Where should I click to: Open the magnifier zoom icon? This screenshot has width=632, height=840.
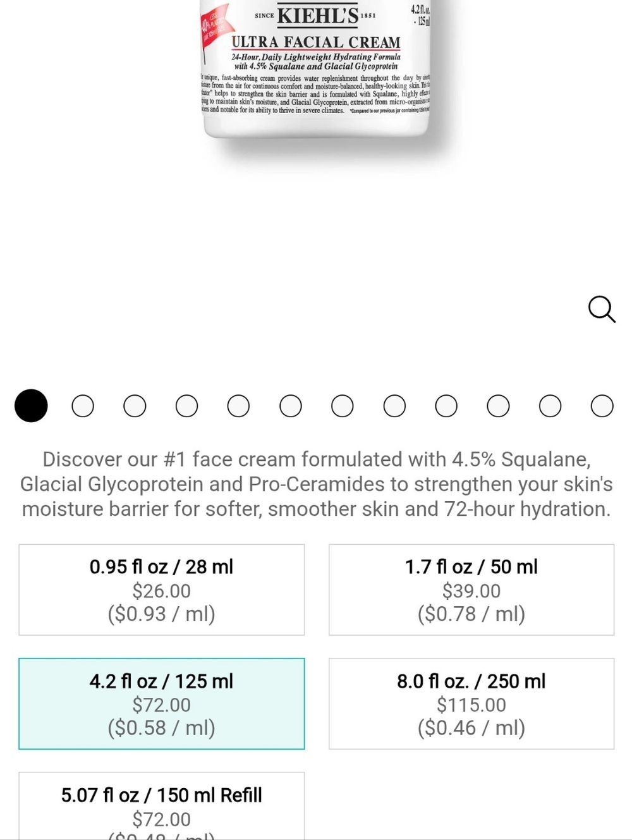601,309
